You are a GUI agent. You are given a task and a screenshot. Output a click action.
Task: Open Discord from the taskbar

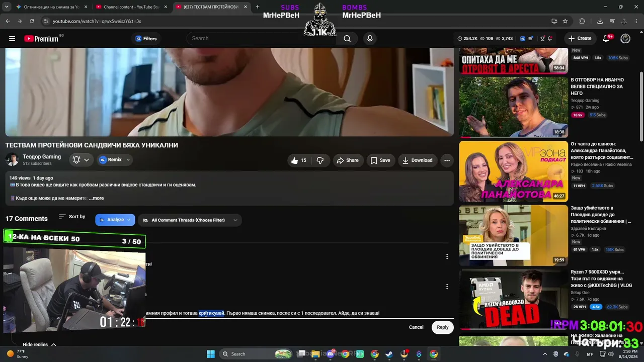331,354
